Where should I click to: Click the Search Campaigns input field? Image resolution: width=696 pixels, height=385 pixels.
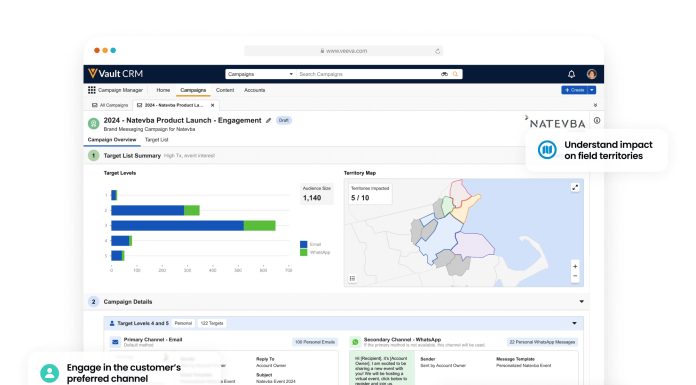pos(368,74)
